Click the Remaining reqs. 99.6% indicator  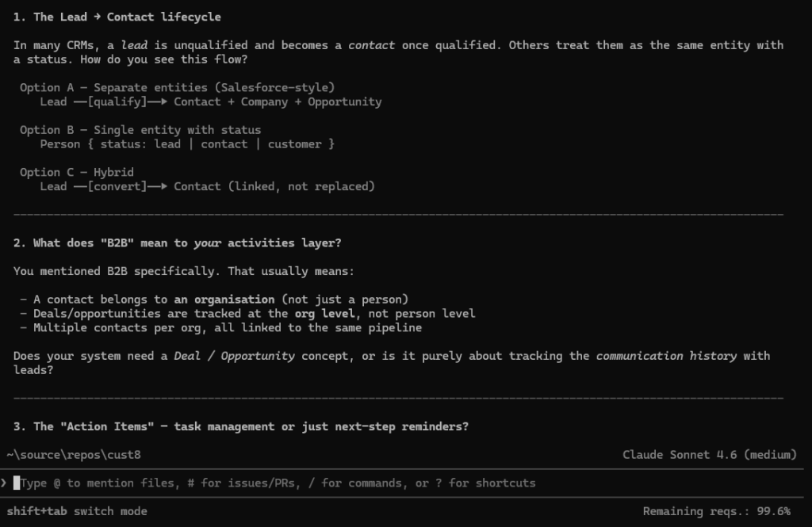716,511
